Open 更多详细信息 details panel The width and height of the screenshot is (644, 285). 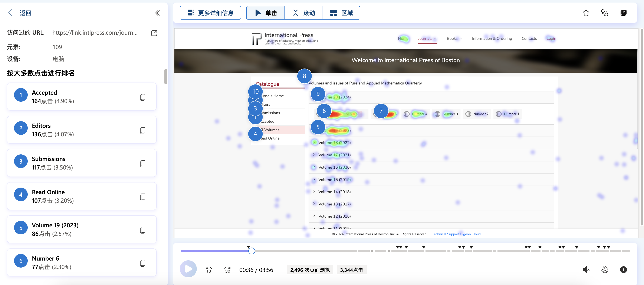click(x=210, y=13)
